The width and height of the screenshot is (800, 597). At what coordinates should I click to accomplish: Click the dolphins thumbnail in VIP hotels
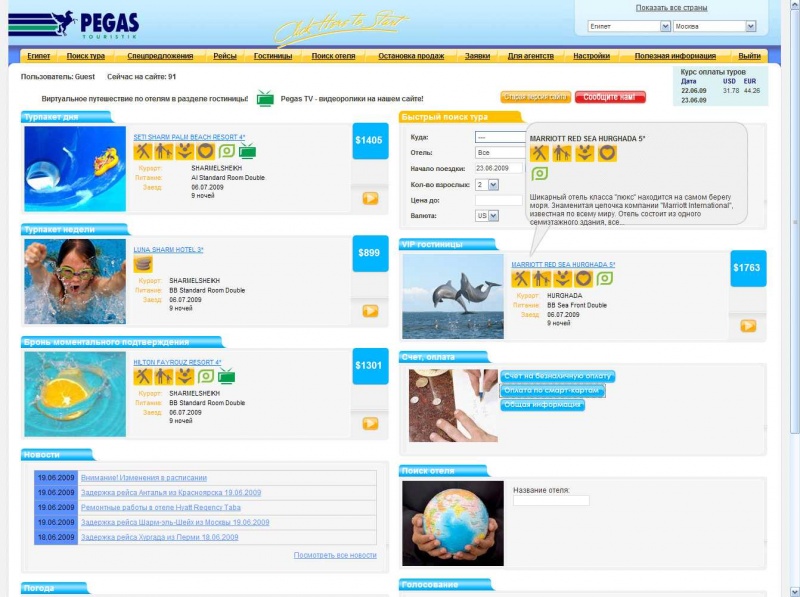(453, 296)
